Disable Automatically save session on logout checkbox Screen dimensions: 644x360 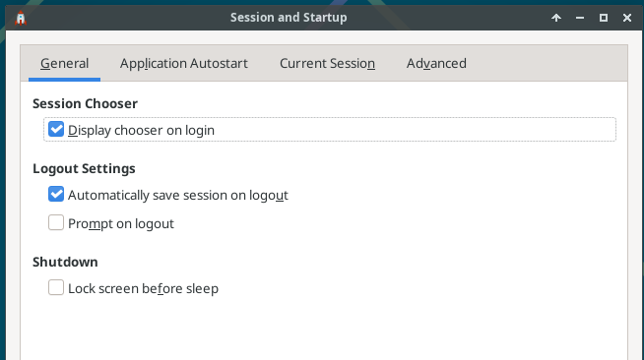point(56,194)
